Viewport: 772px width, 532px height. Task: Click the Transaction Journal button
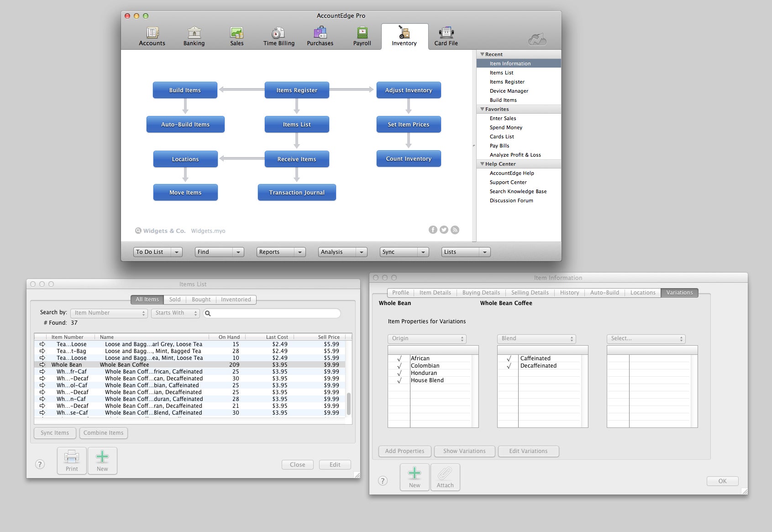[297, 193]
